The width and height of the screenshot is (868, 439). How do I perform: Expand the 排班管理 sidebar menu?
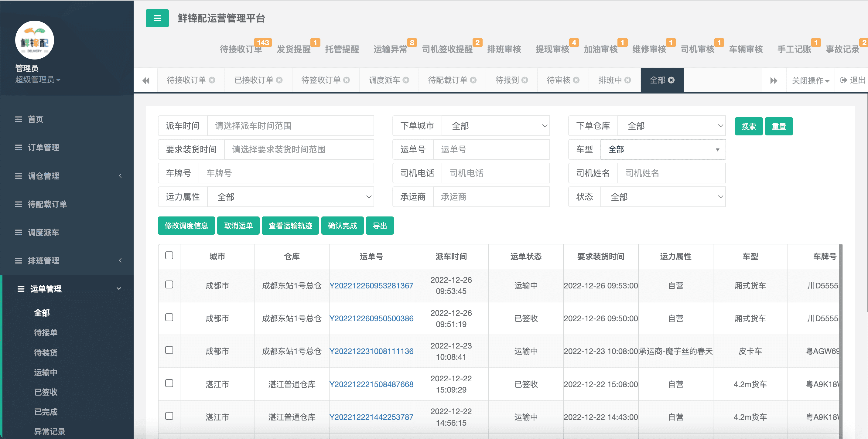pyautogui.click(x=67, y=261)
